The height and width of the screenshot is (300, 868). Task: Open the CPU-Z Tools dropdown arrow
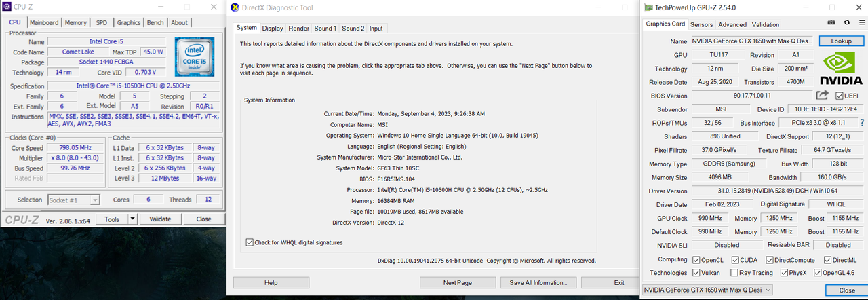132,219
